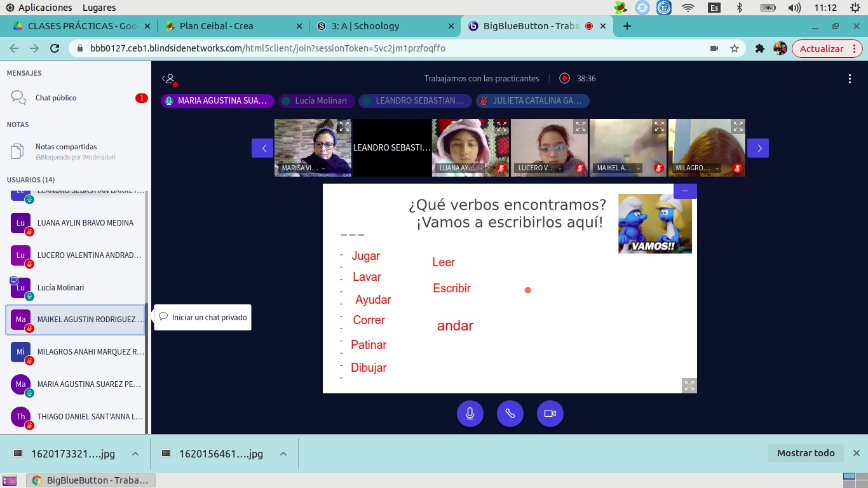The width and height of the screenshot is (868, 488).
Task: Fullscreen MAIKEL's webcam
Action: click(x=659, y=126)
